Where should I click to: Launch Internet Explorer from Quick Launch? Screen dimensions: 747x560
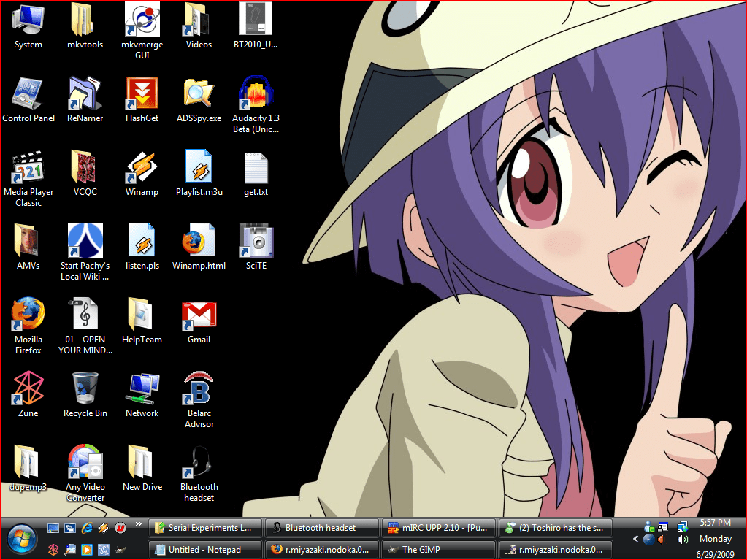[87, 528]
